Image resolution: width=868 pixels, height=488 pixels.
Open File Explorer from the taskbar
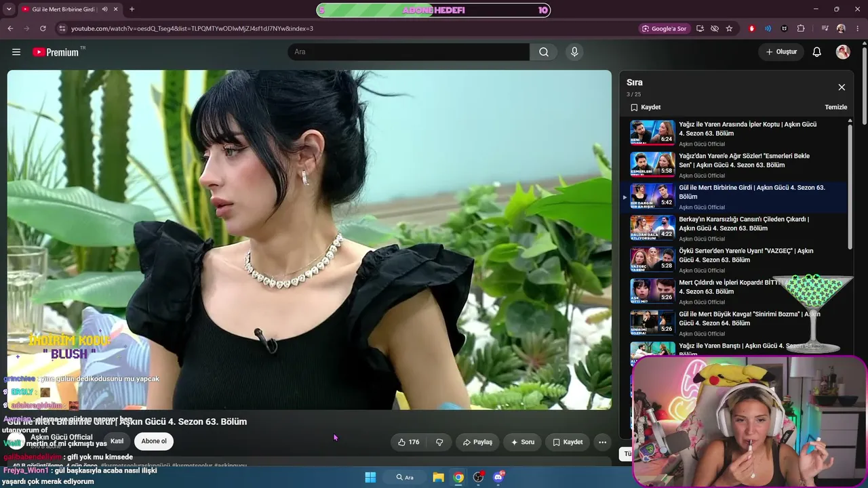438,477
